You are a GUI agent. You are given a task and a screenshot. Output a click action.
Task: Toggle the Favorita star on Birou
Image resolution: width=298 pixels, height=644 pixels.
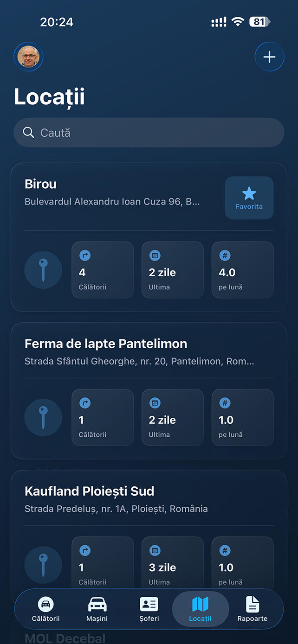(x=249, y=198)
